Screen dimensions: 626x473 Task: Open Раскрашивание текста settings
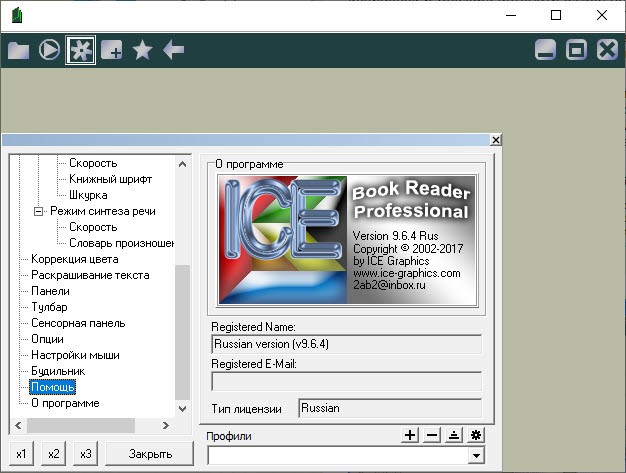(x=90, y=275)
